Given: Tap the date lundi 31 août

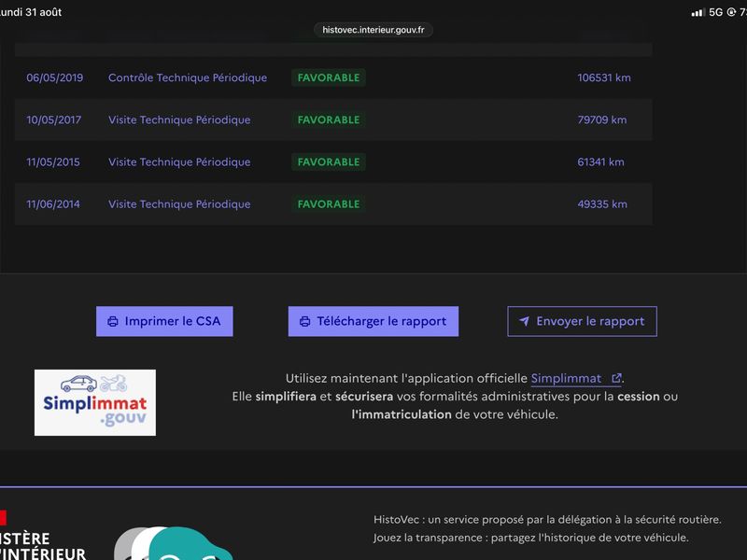Looking at the screenshot, I should point(31,12).
